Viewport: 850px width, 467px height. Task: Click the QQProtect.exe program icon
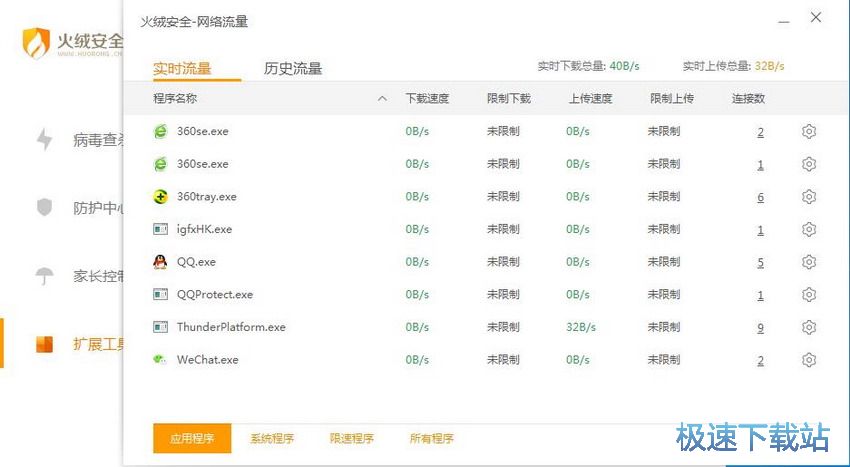coord(160,295)
